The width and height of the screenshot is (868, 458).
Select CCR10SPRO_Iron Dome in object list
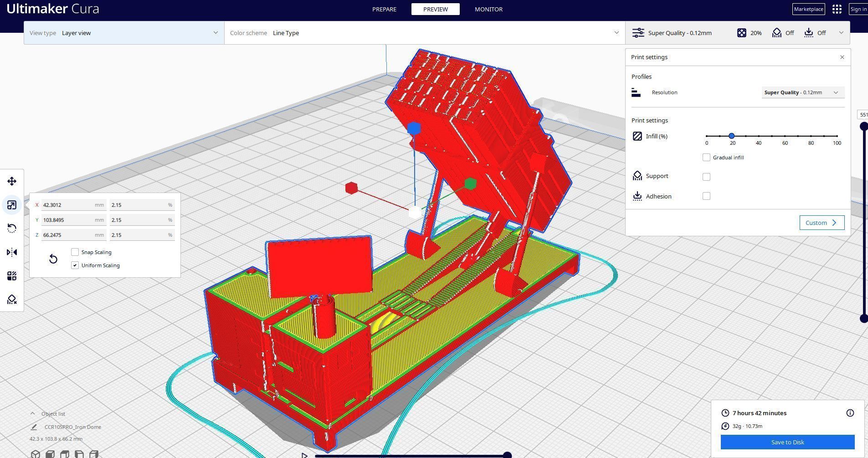pyautogui.click(x=73, y=427)
